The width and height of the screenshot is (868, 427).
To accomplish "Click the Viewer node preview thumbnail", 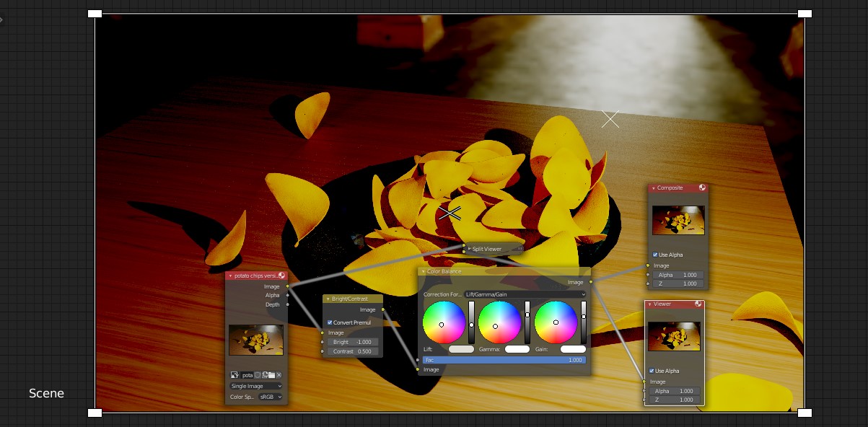I will pyautogui.click(x=673, y=337).
